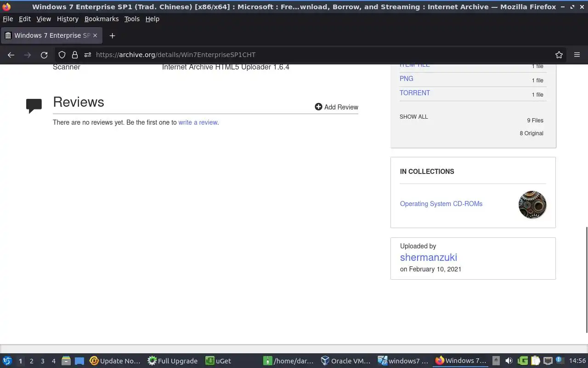Open a new tab with the plus button
Screen dimensions: 588x368
[112, 35]
